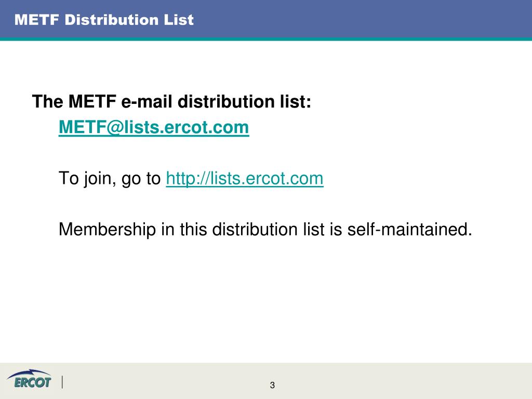
Task: Select the Membership self-maintained sentence
Action: click(x=265, y=229)
